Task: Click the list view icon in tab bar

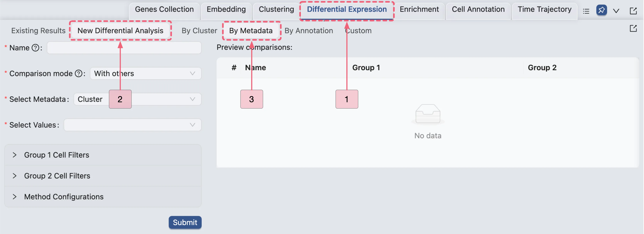Action: (x=586, y=11)
